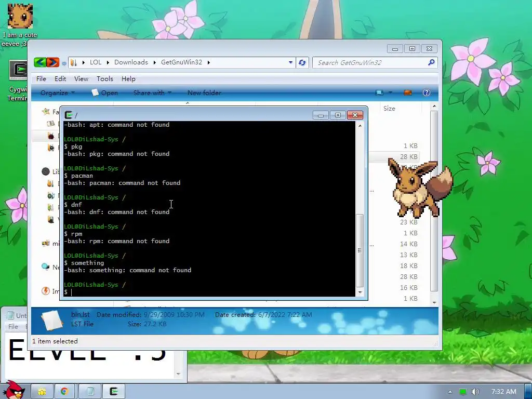532x399 pixels.
Task: Open the File menu
Action: point(41,79)
